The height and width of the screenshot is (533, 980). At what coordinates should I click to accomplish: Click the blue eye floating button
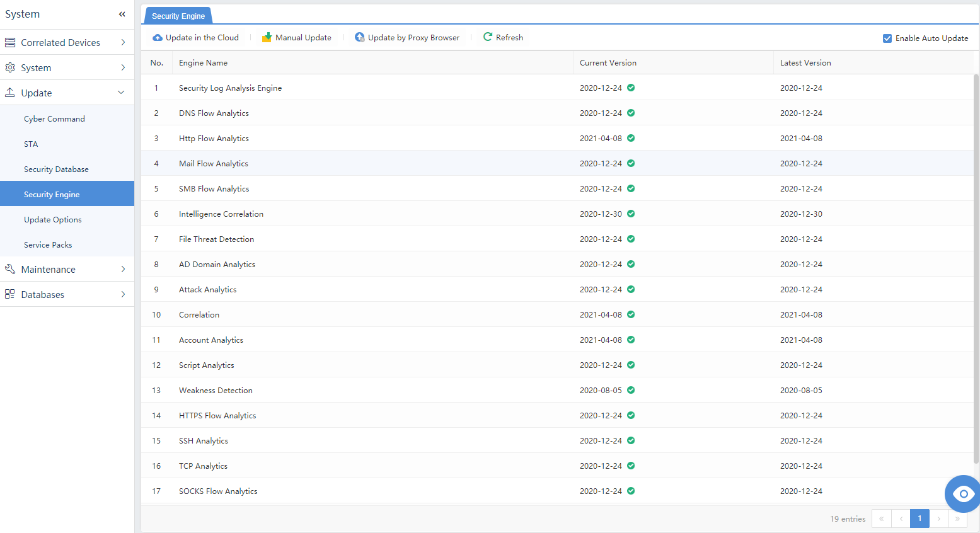click(x=963, y=493)
